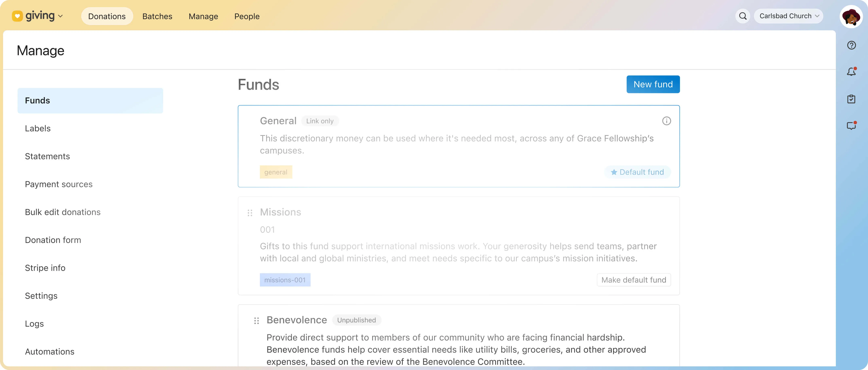The width and height of the screenshot is (868, 370).
Task: Select Labels in the sidebar
Action: point(38,128)
